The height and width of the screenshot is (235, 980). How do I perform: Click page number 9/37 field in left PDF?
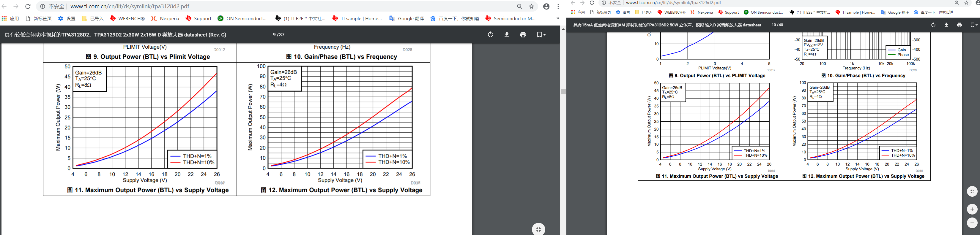(278, 34)
